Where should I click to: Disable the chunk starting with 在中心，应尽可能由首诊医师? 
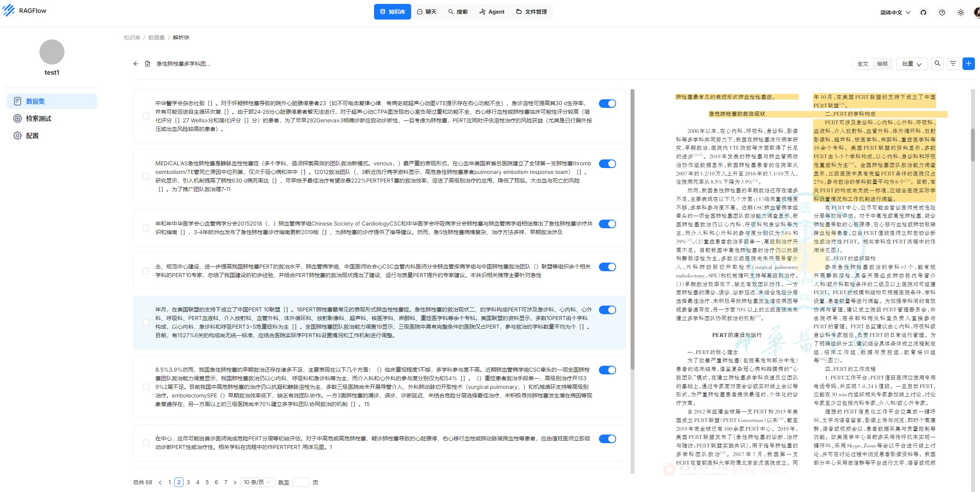[x=607, y=439]
